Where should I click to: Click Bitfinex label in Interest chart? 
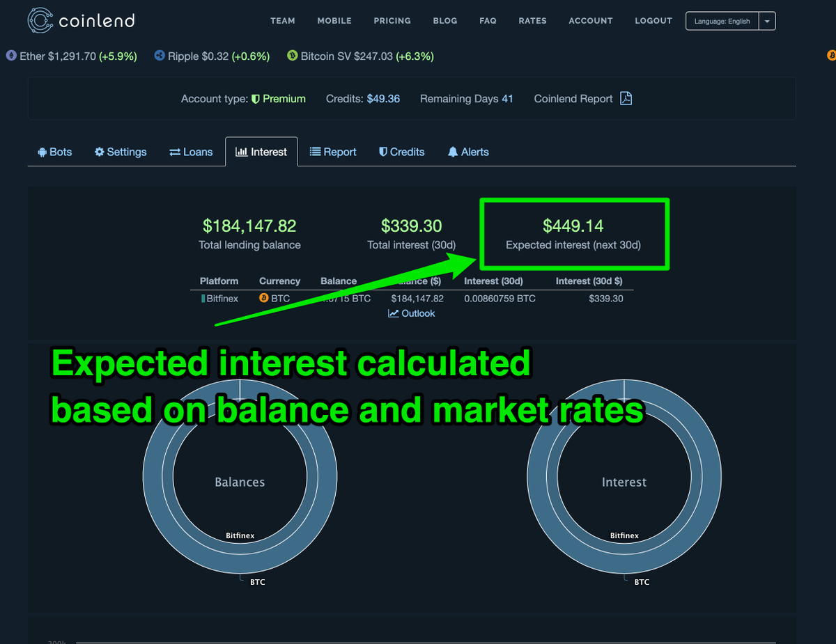point(624,535)
